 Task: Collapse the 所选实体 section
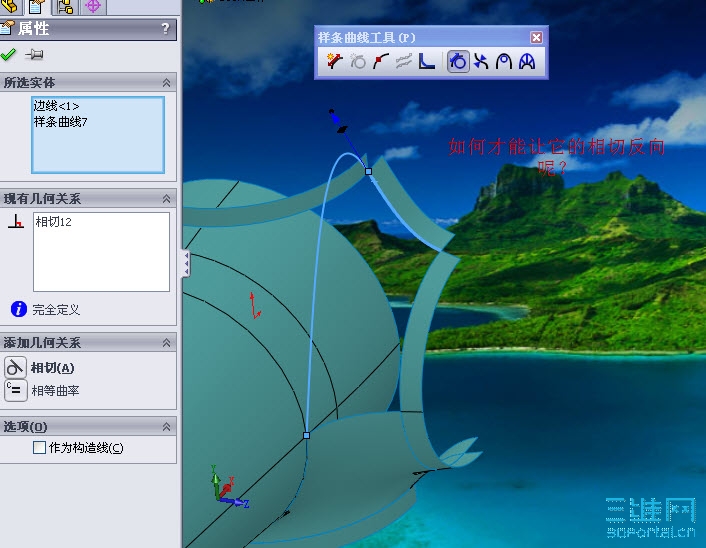(166, 83)
